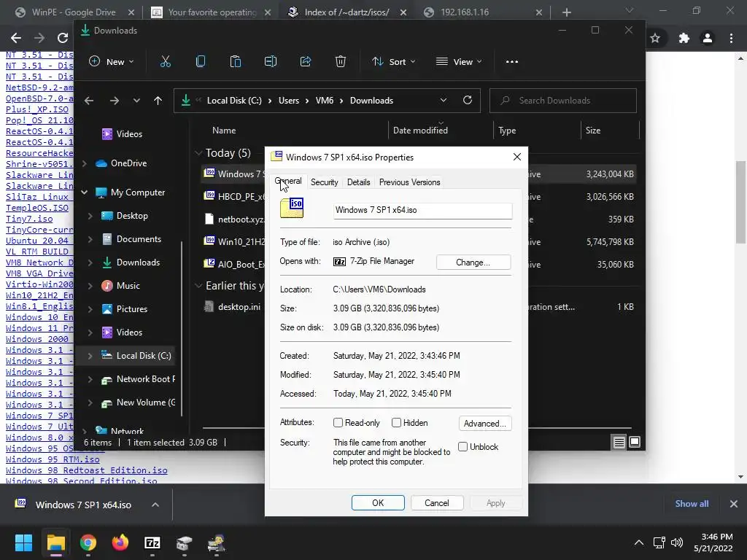This screenshot has height=560, width=747.
Task: Collapse the Today (5) group
Action: tap(198, 153)
